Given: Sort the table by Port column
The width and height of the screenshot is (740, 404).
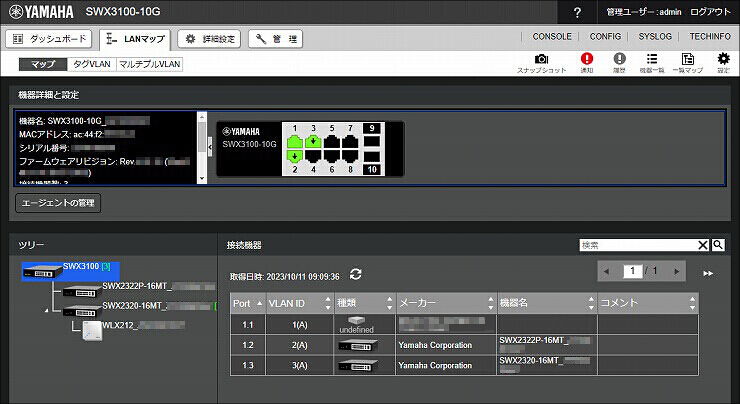Looking at the screenshot, I should [248, 303].
